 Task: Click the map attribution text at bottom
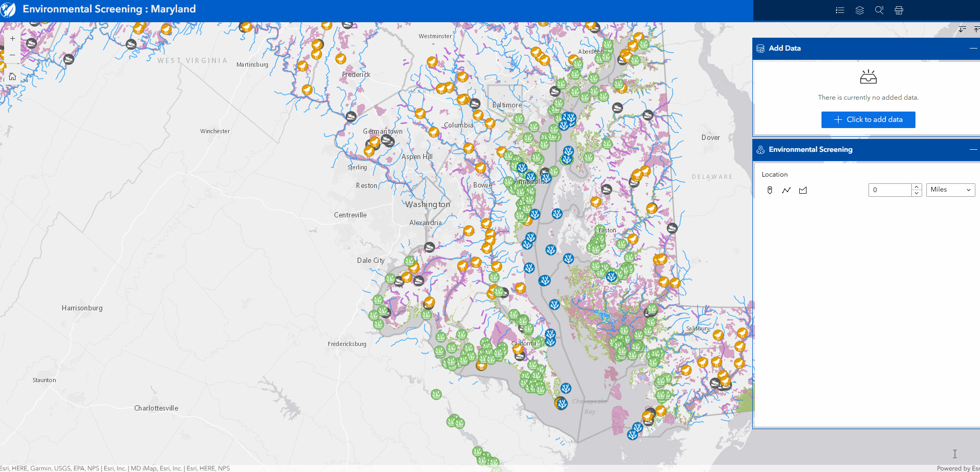coord(115,468)
